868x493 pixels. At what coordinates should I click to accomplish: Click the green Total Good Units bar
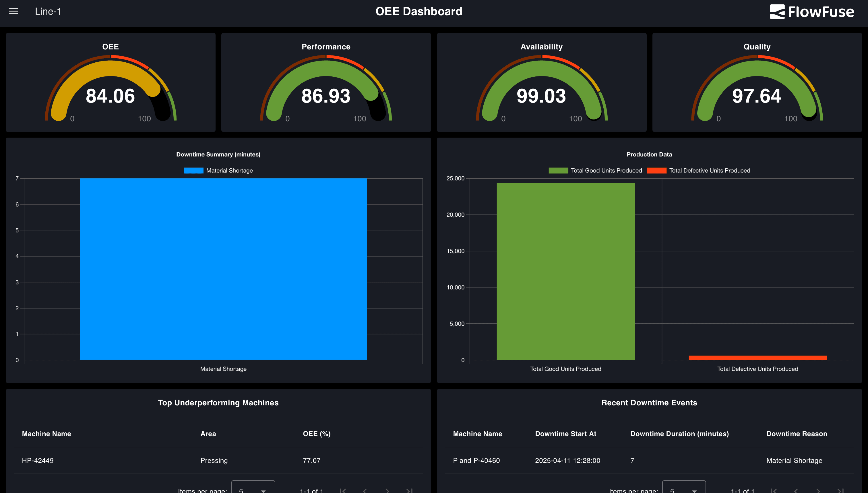point(565,271)
